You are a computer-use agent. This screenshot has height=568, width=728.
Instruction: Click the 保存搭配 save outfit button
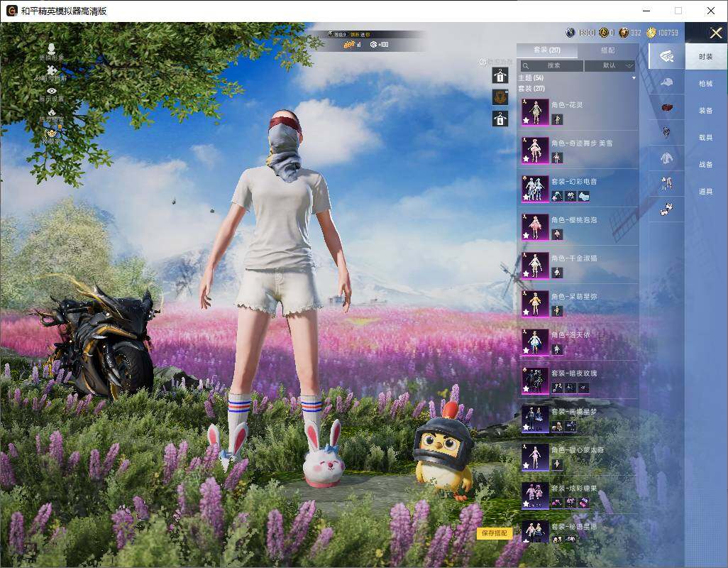(x=494, y=533)
